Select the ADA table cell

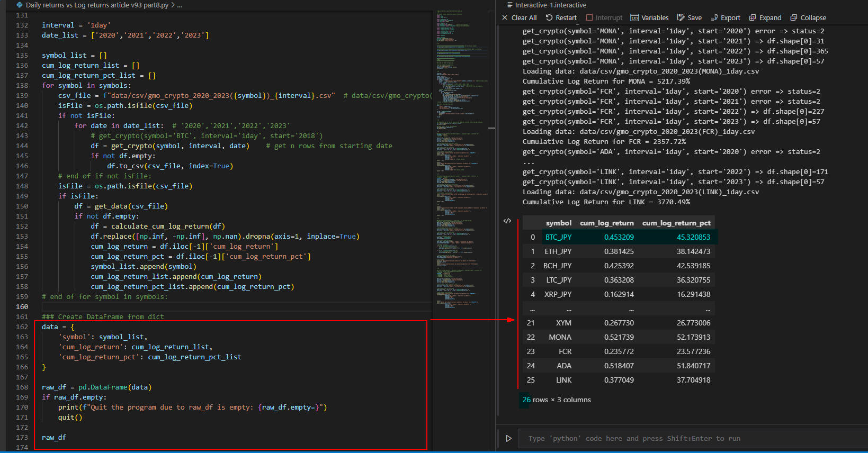pos(564,366)
